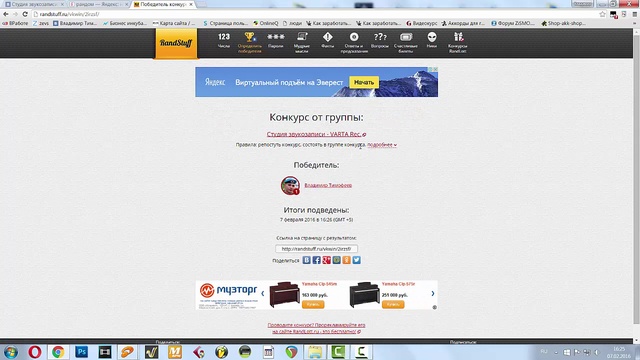Click the winner's avatar photo
The width and height of the screenshot is (640, 360).
(290, 185)
